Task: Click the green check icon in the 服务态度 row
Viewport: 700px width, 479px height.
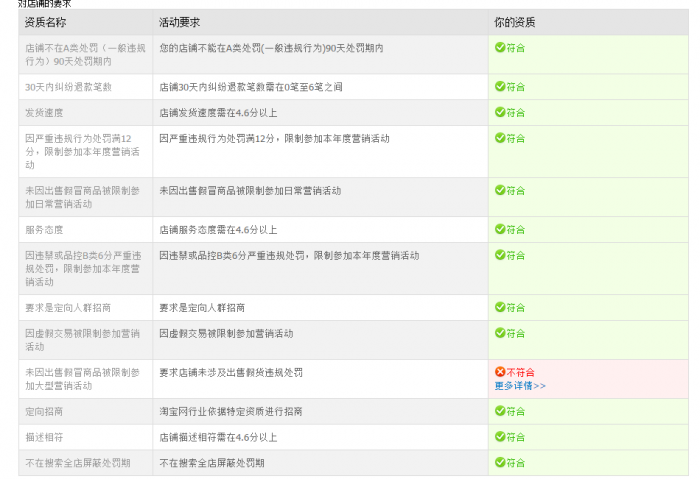Action: click(500, 229)
